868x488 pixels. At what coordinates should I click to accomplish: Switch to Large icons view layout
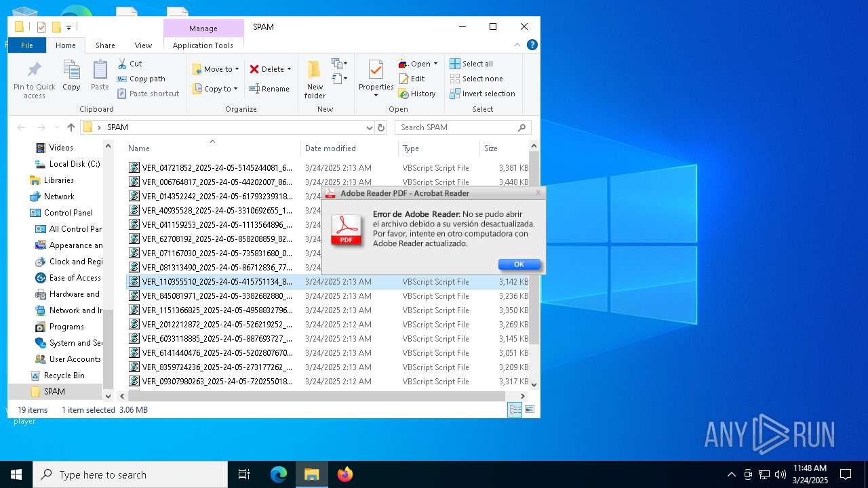pyautogui.click(x=530, y=409)
